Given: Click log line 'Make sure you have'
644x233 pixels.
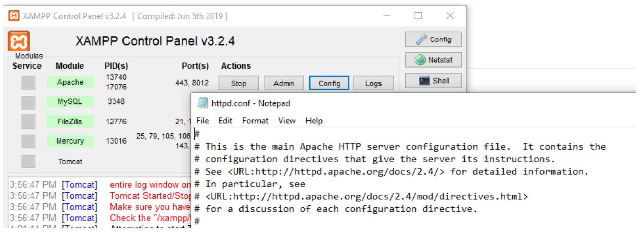Looking at the screenshot, I should [150, 207].
